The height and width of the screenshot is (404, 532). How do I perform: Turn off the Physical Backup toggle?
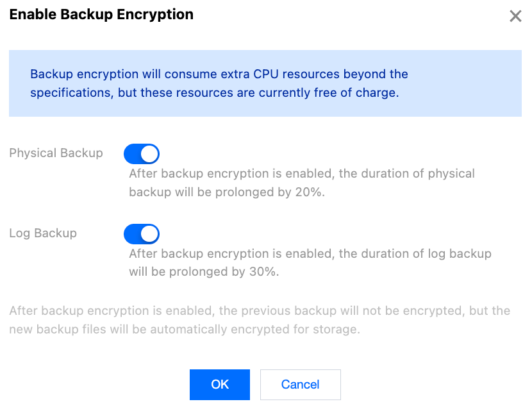(x=141, y=154)
